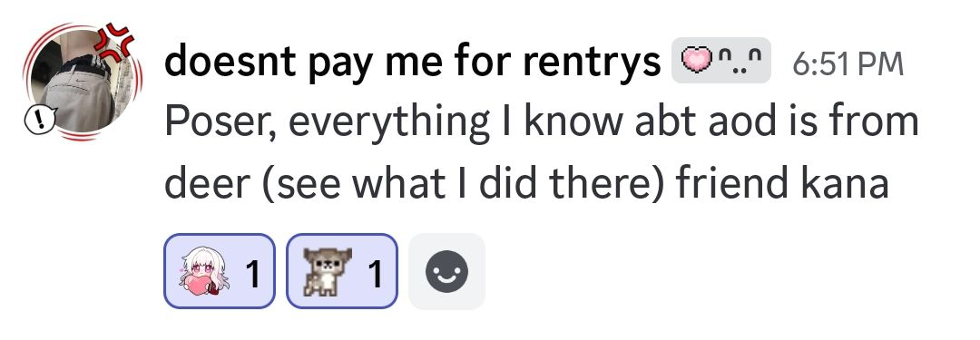
Task: Click the red anger symbol avatar decoration
Action: coord(117,41)
